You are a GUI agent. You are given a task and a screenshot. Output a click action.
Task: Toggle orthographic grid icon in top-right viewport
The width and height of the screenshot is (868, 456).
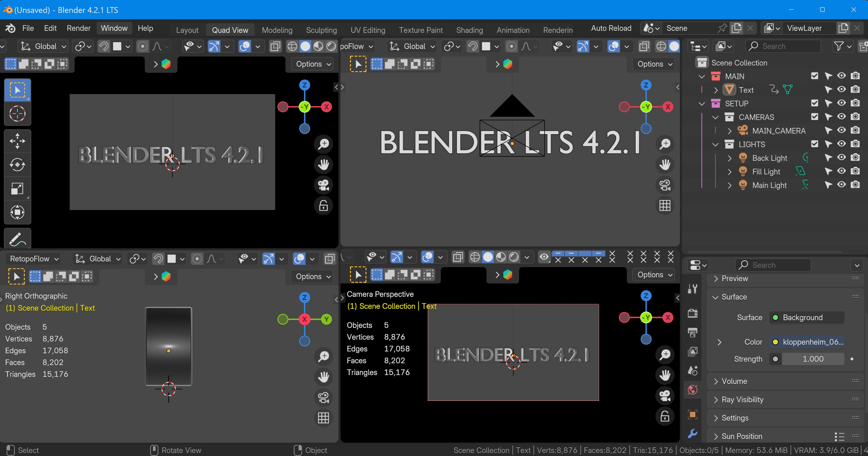[665, 205]
